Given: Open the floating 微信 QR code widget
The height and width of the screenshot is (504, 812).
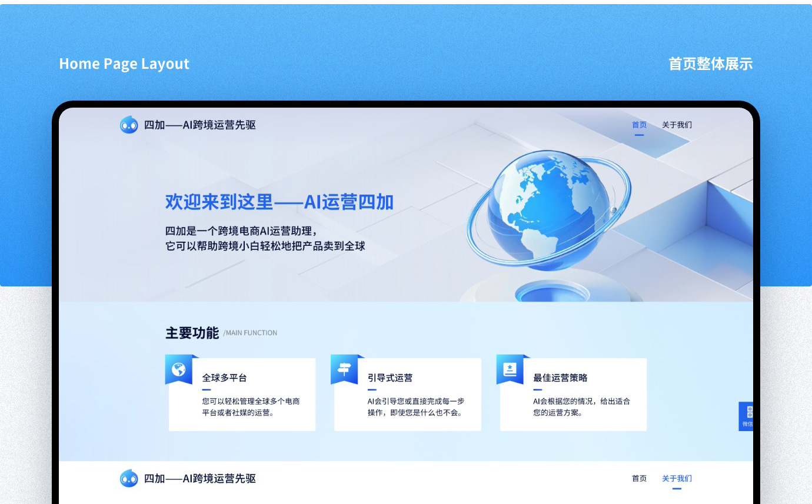Looking at the screenshot, I should pos(747,416).
